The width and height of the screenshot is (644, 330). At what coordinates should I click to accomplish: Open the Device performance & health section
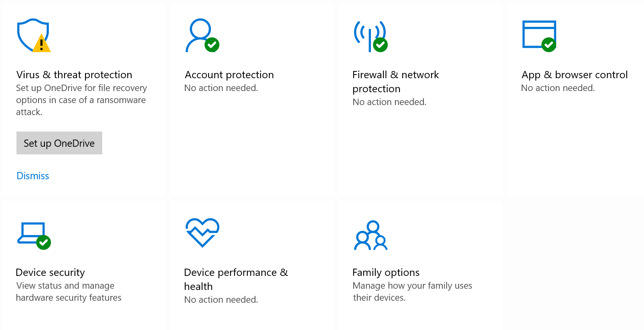click(x=236, y=279)
